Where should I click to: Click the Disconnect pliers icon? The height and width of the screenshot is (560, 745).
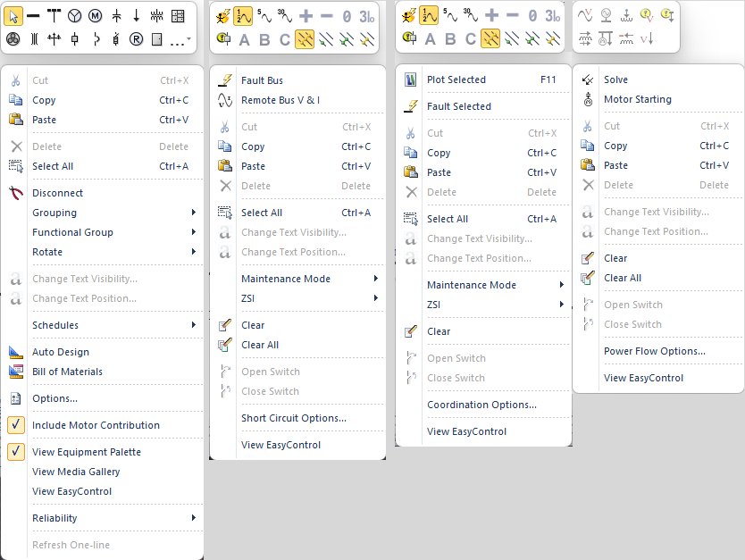pyautogui.click(x=16, y=193)
